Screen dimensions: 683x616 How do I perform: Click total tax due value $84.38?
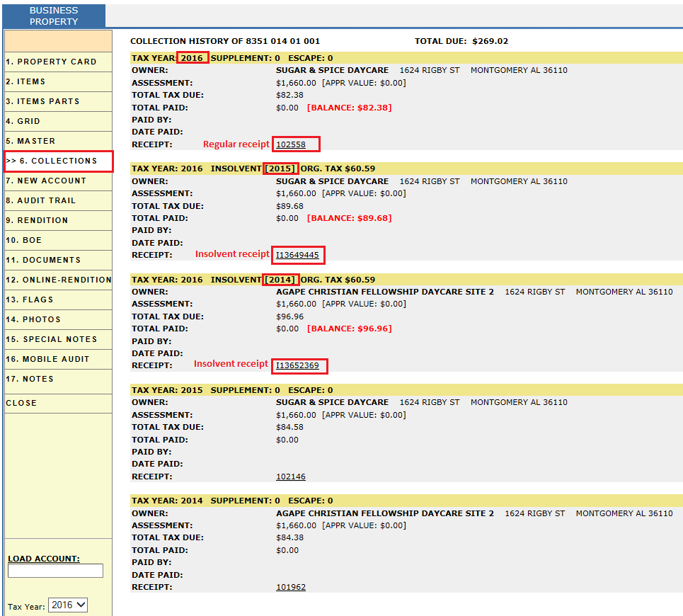pyautogui.click(x=289, y=538)
